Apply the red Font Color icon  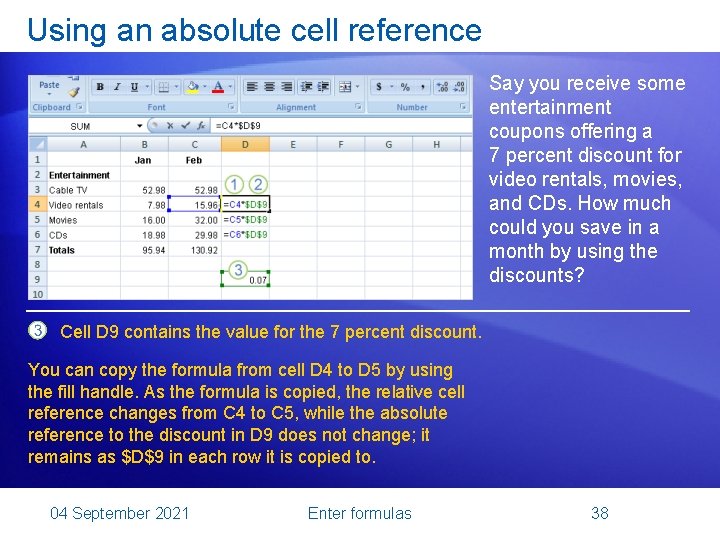click(218, 87)
